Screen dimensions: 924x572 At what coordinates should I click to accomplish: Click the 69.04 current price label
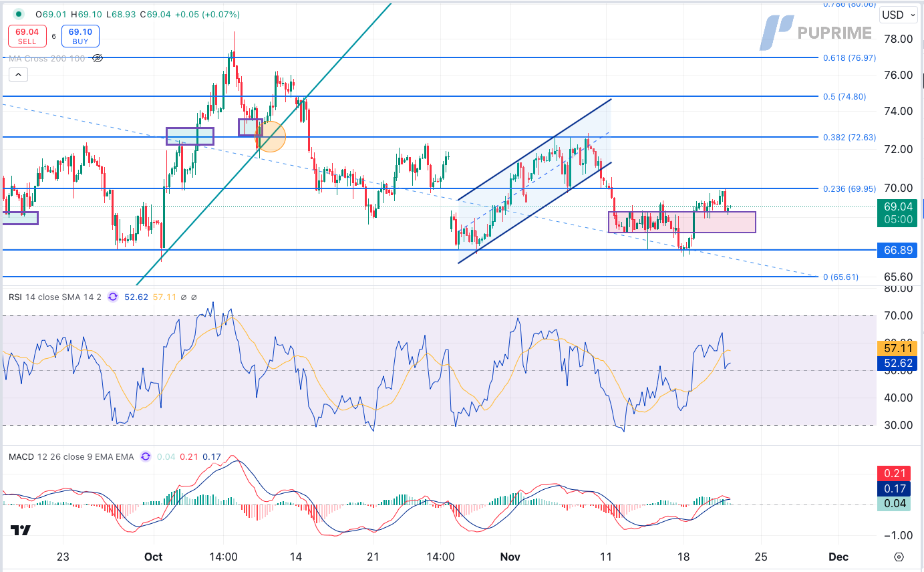point(898,206)
